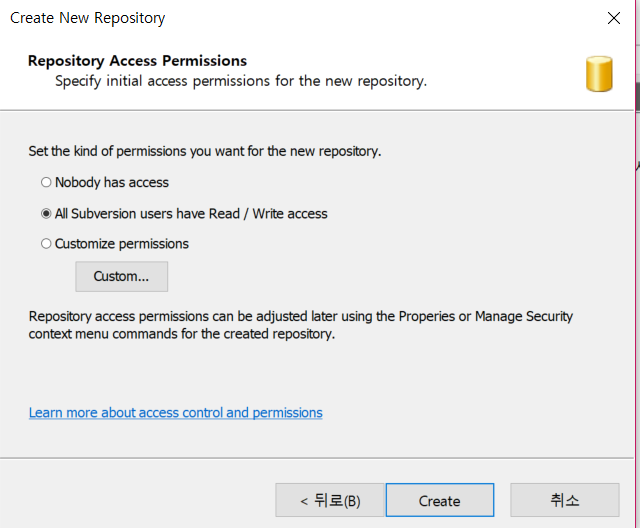Click the 'Specify initial access permissions' subtitle

pyautogui.click(x=241, y=81)
